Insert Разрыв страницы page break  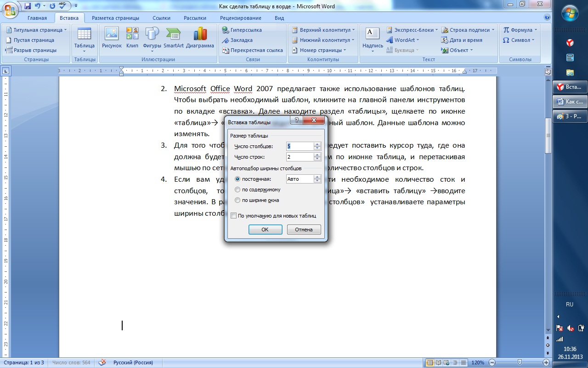point(31,50)
